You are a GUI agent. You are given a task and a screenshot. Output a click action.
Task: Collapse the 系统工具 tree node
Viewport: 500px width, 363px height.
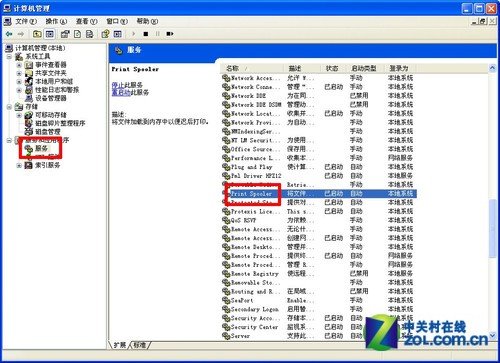(x=10, y=57)
